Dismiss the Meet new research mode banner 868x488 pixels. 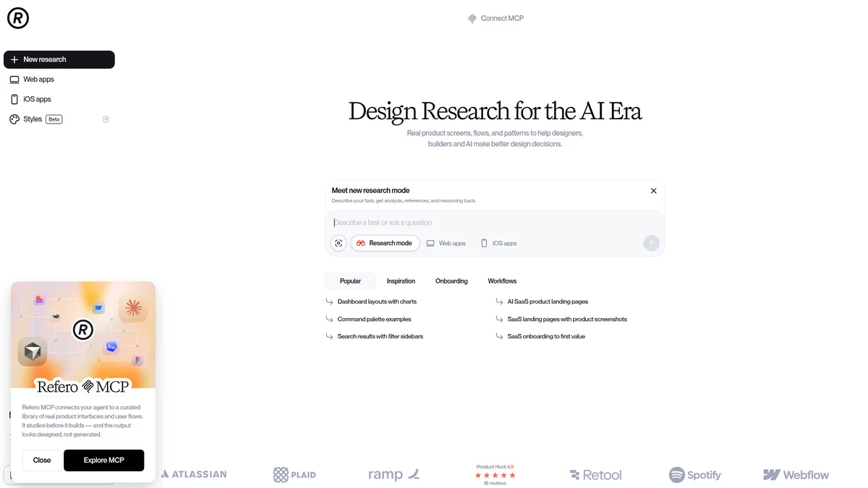(x=653, y=191)
